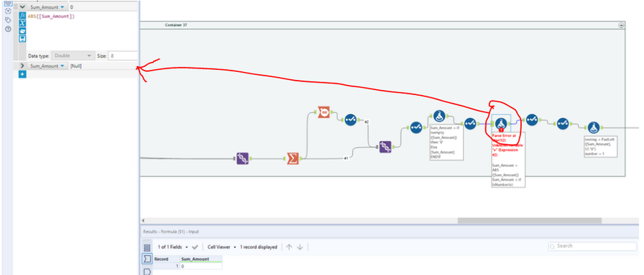Select the purple Join tool after Summarize
The image size is (644, 275).
[385, 147]
